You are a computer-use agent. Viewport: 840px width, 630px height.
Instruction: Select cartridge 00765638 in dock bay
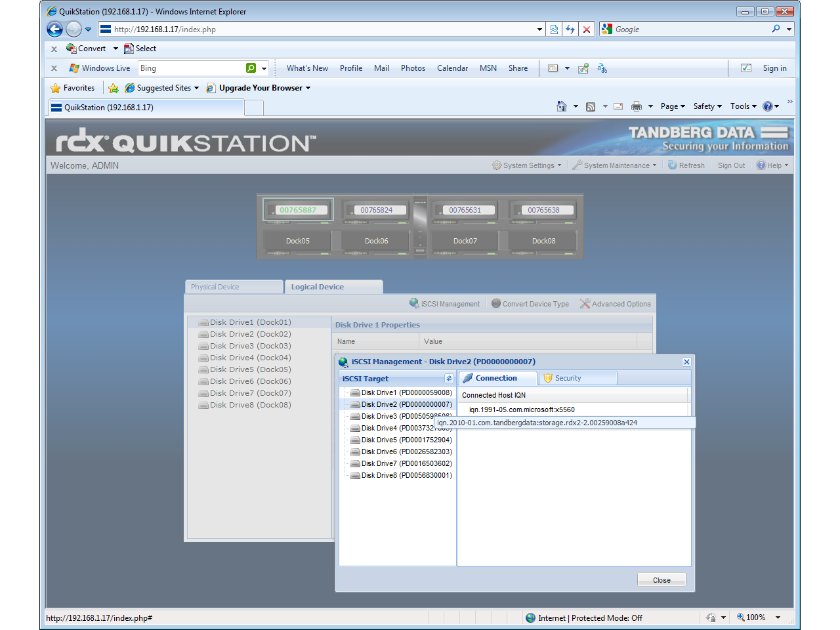pyautogui.click(x=544, y=210)
